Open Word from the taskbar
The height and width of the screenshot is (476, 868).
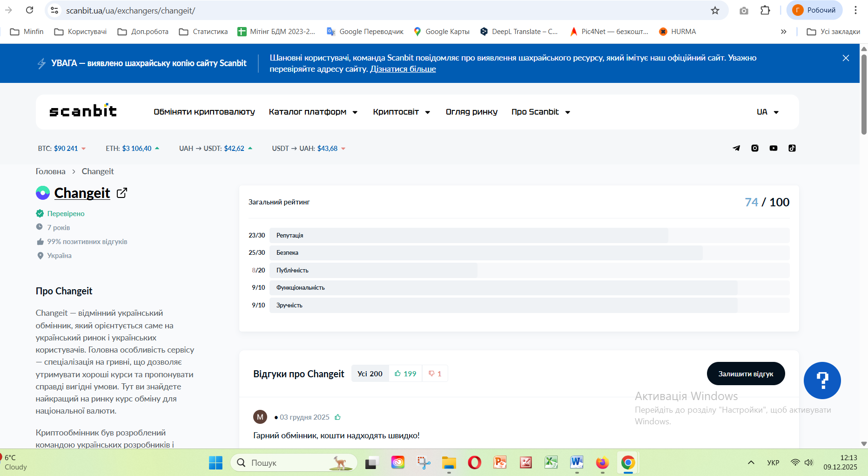[577, 462]
